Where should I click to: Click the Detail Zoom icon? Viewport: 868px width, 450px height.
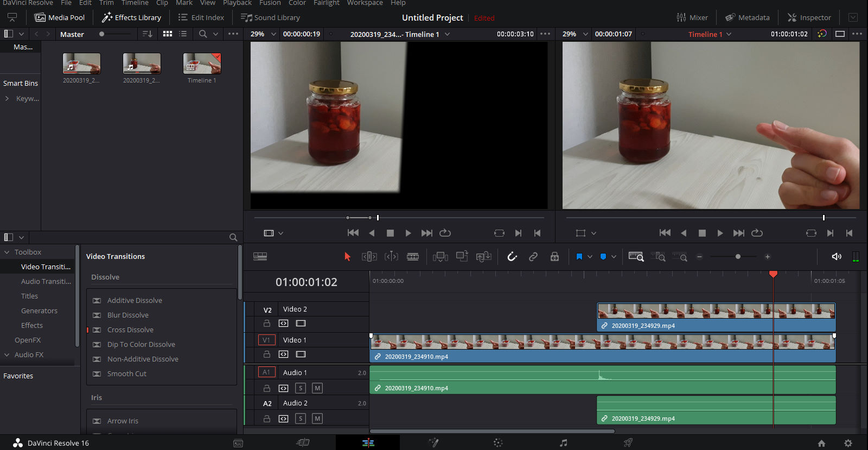[658, 256]
